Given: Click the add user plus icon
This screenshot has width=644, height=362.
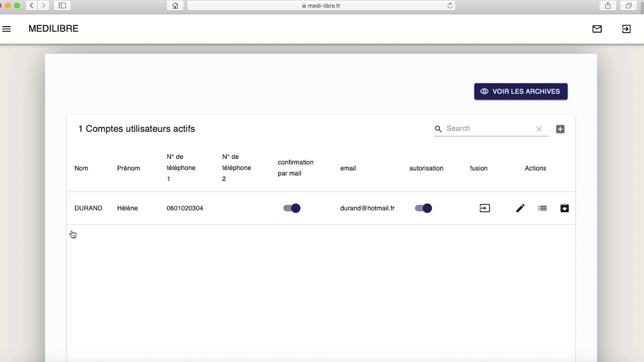Looking at the screenshot, I should (560, 129).
